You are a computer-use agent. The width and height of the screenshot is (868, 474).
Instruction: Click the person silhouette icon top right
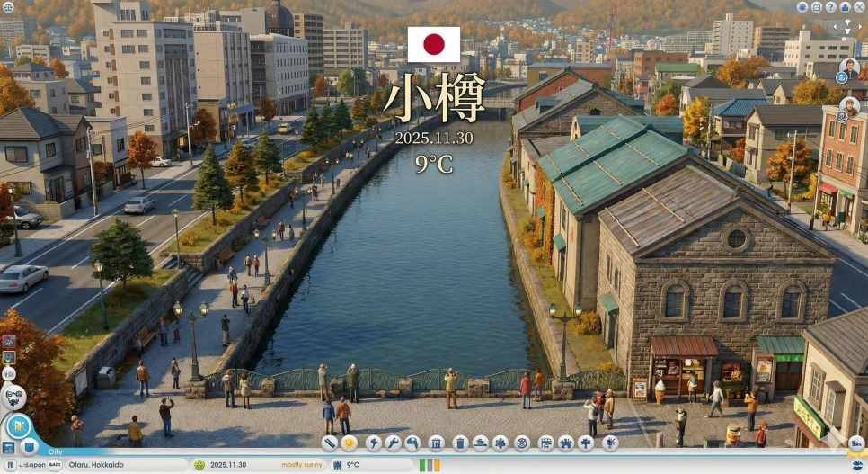846,7
